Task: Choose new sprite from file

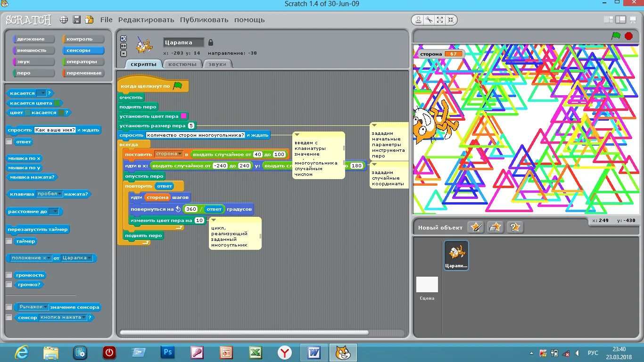Action: tap(495, 227)
